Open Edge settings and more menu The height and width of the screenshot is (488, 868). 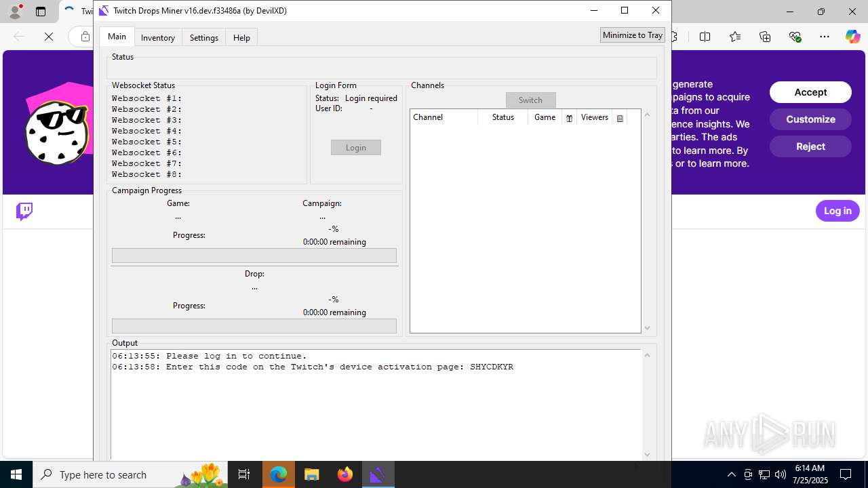(825, 37)
